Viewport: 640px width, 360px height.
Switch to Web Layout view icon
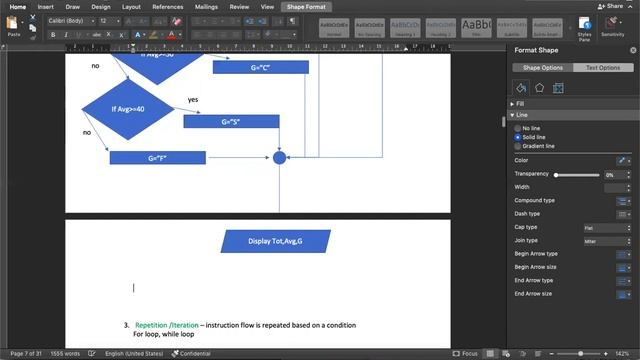pyautogui.click(x=506, y=353)
